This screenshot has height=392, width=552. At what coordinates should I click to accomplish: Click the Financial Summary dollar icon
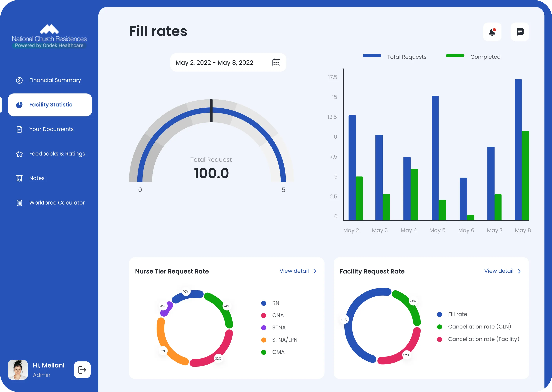tap(19, 80)
